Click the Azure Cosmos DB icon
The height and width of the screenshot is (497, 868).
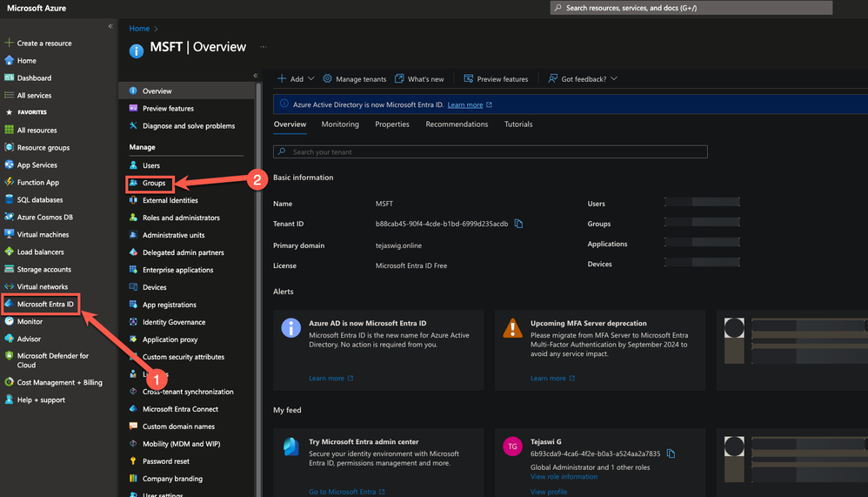point(10,217)
